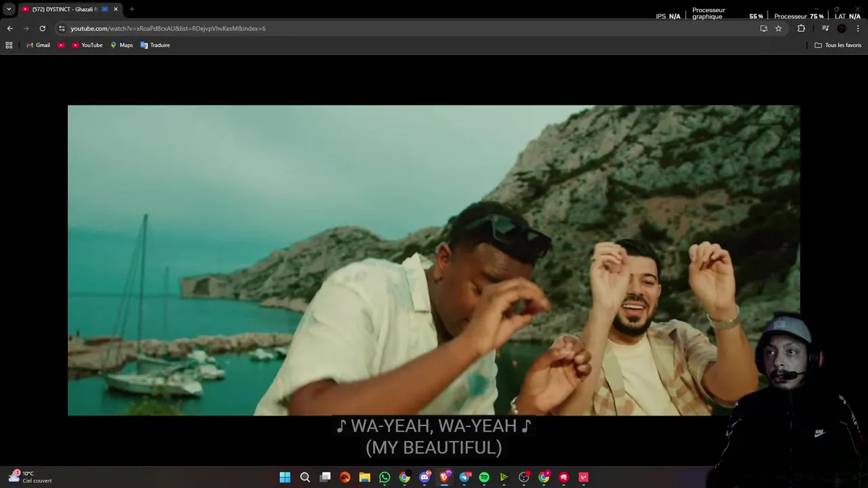Open the weather widget showing 10°C

tap(30, 476)
